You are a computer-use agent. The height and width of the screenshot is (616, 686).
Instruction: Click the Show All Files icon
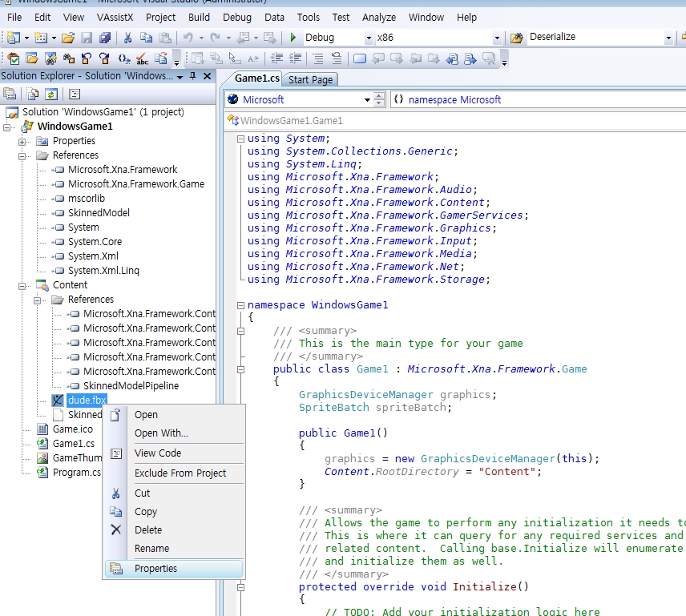(x=33, y=94)
